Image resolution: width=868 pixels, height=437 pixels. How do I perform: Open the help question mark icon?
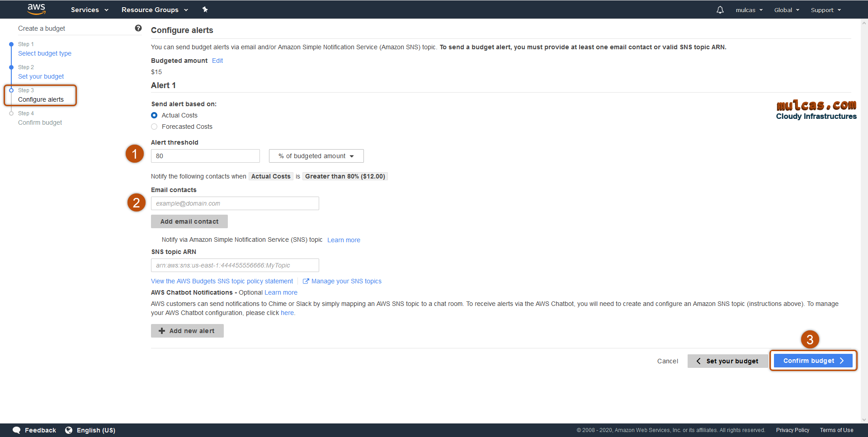[x=138, y=28]
